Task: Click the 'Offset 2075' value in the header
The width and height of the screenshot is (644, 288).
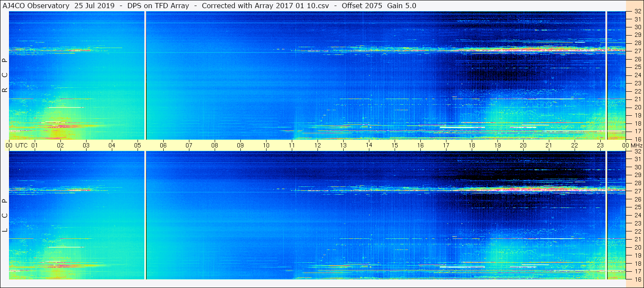Action: 362,6
